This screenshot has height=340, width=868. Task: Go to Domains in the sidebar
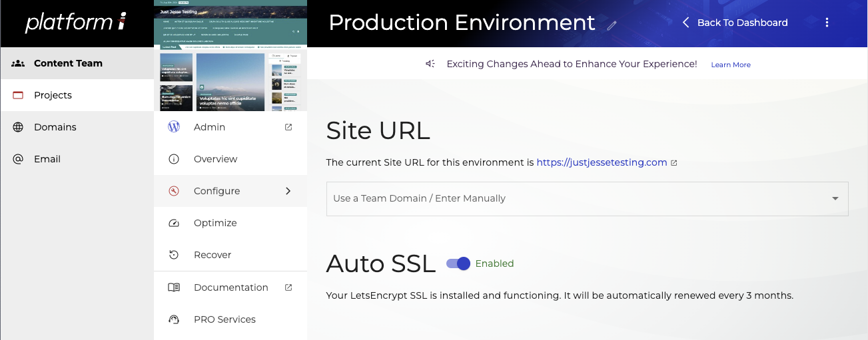[x=55, y=127]
